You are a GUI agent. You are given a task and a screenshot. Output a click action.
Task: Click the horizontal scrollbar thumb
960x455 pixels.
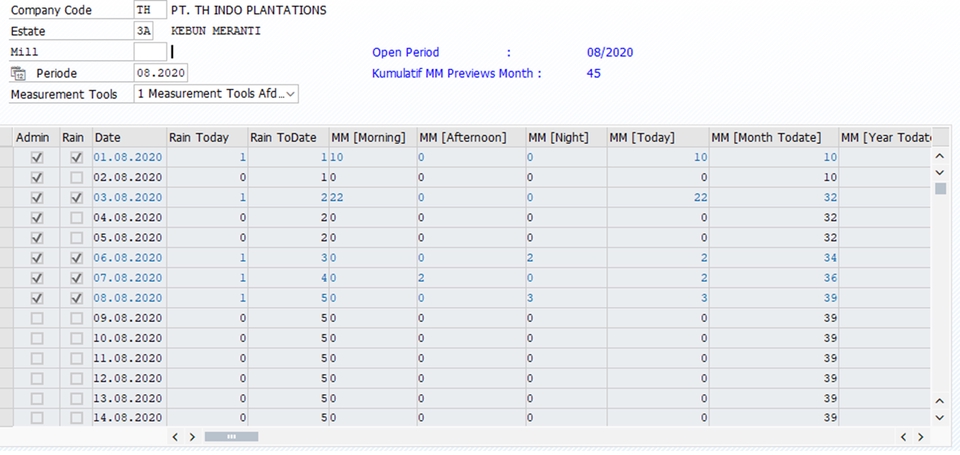[x=231, y=437]
